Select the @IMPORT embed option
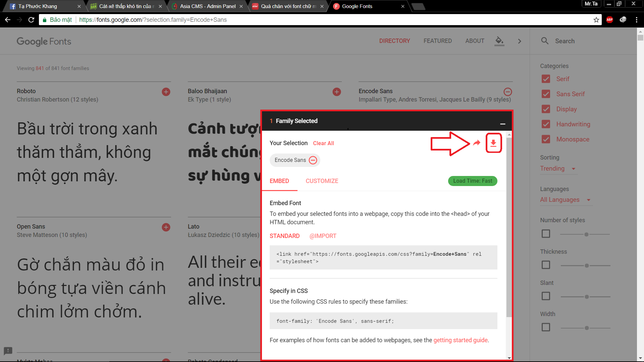 (x=323, y=236)
